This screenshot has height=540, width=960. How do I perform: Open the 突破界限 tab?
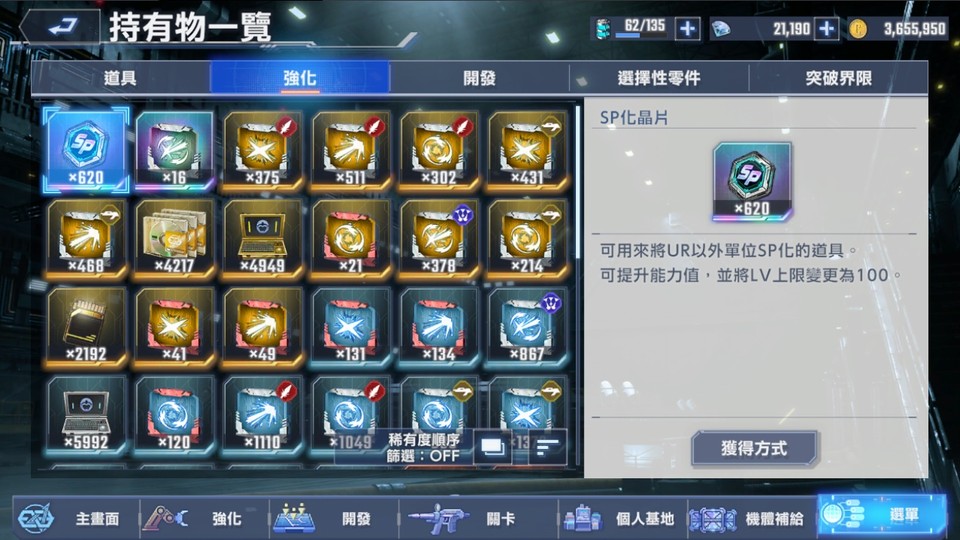838,78
